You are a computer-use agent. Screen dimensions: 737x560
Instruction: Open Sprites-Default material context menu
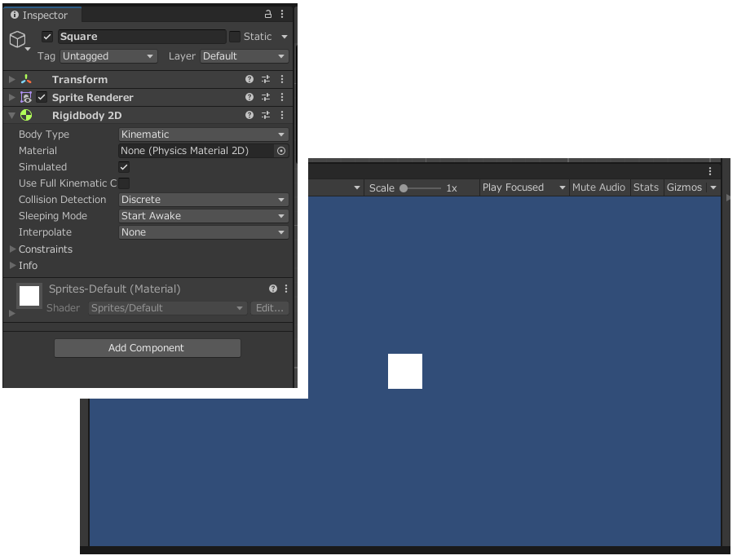286,289
